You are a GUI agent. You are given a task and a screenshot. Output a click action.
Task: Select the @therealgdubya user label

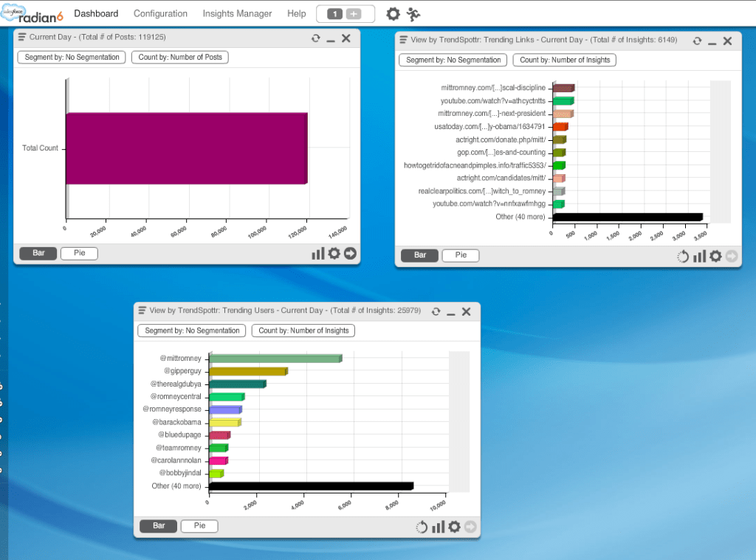pos(176,384)
